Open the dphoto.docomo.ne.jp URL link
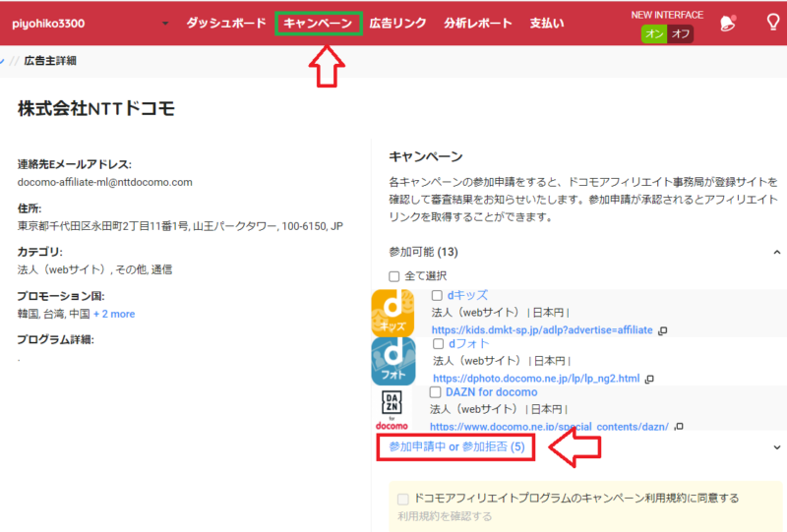Viewport: 787px width, 532px height. coord(536,379)
